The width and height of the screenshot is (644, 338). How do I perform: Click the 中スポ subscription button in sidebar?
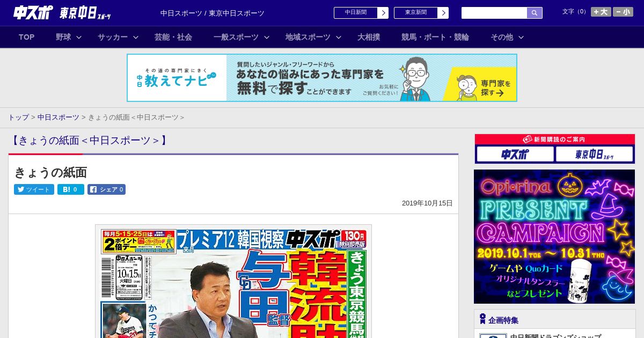click(x=515, y=155)
